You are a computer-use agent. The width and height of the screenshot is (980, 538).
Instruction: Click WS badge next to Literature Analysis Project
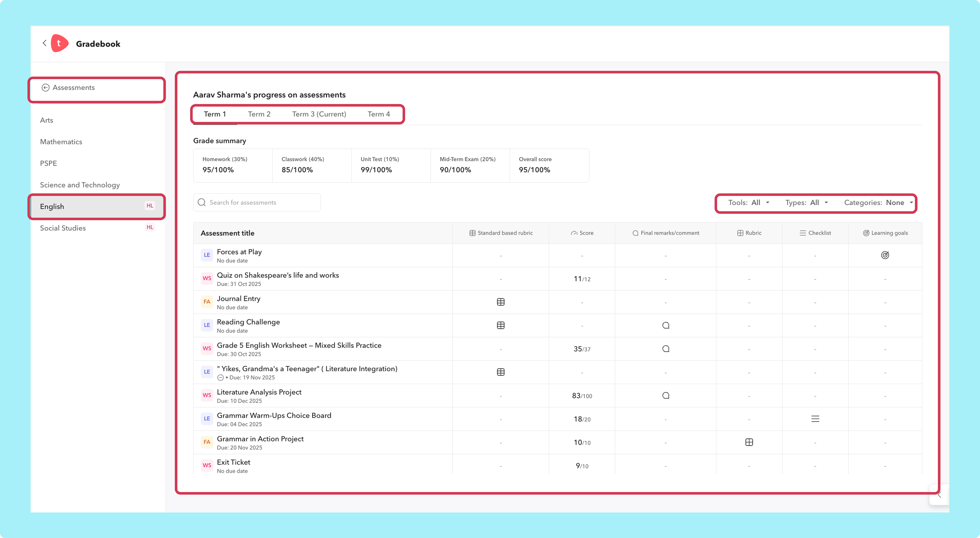pos(207,396)
